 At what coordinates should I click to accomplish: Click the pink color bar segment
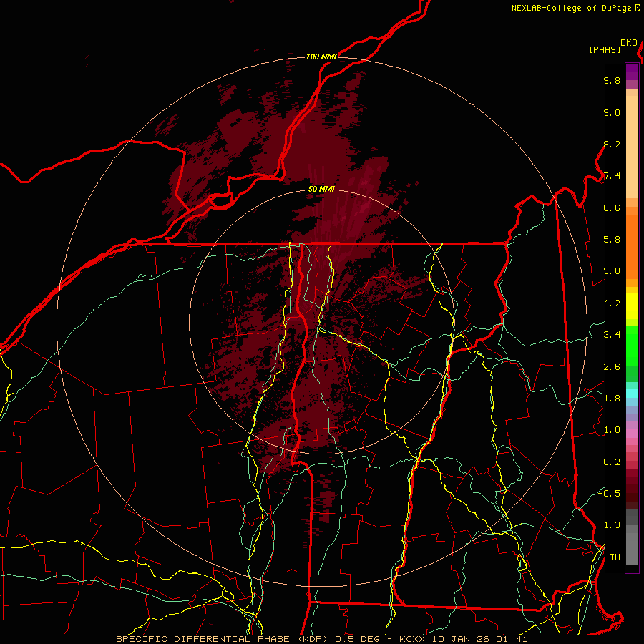coord(632,434)
